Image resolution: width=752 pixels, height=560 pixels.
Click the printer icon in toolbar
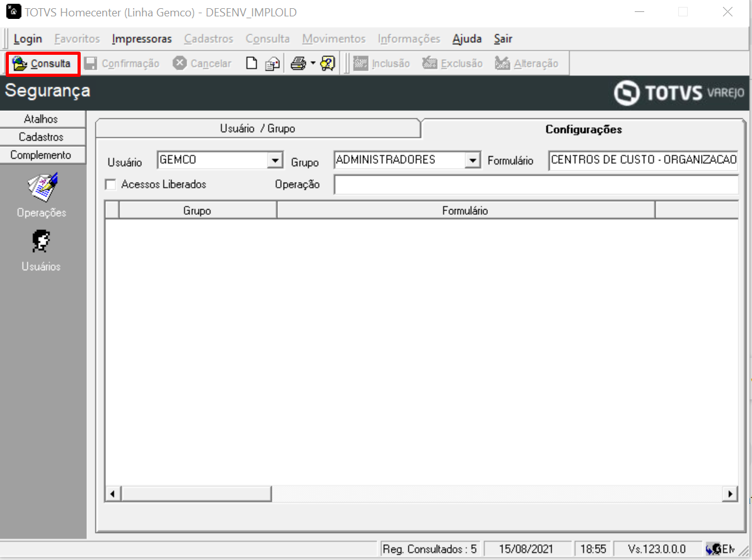298,63
